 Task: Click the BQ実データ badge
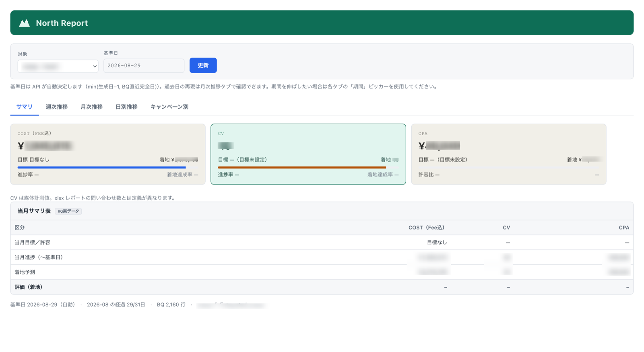click(68, 211)
